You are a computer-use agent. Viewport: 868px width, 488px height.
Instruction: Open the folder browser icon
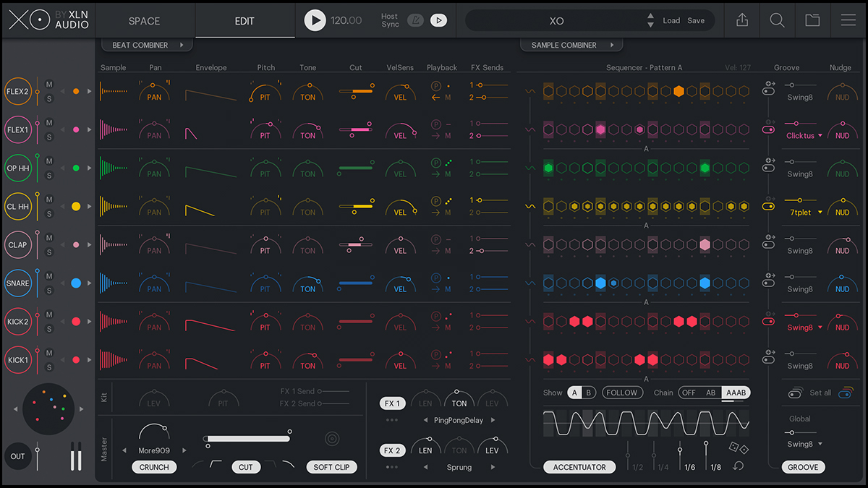812,20
